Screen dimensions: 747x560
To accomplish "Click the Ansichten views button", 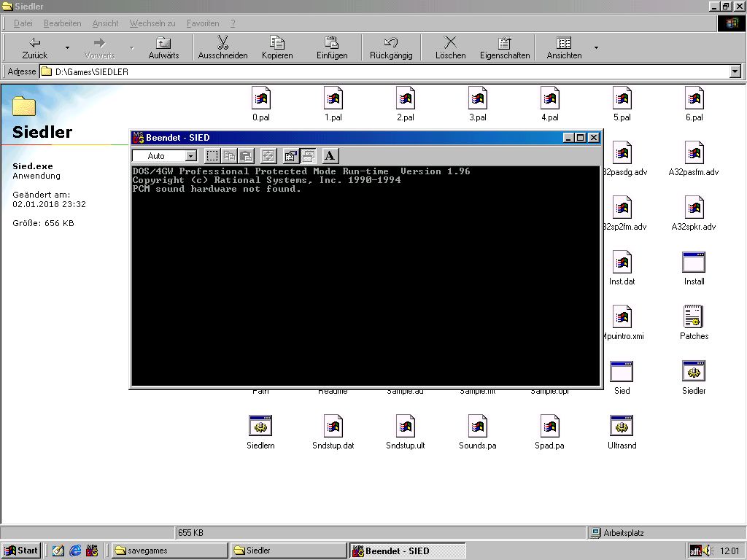I will pyautogui.click(x=564, y=48).
